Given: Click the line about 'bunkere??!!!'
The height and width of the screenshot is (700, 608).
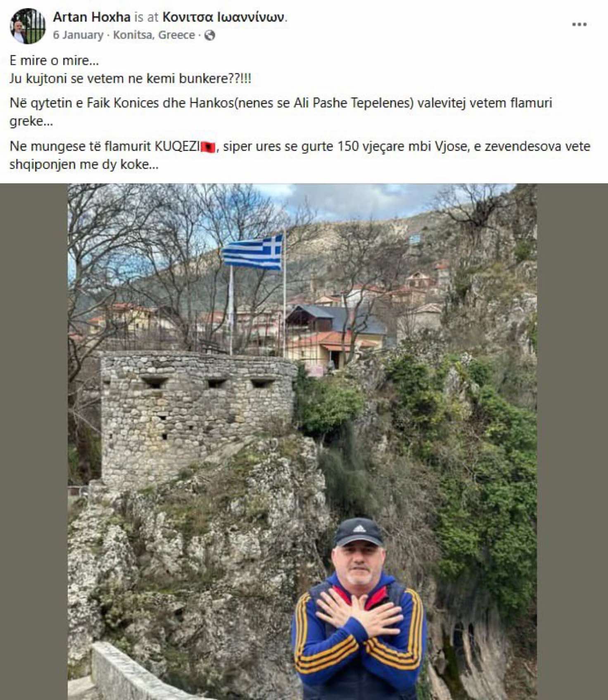Looking at the screenshot, I should pos(130,78).
